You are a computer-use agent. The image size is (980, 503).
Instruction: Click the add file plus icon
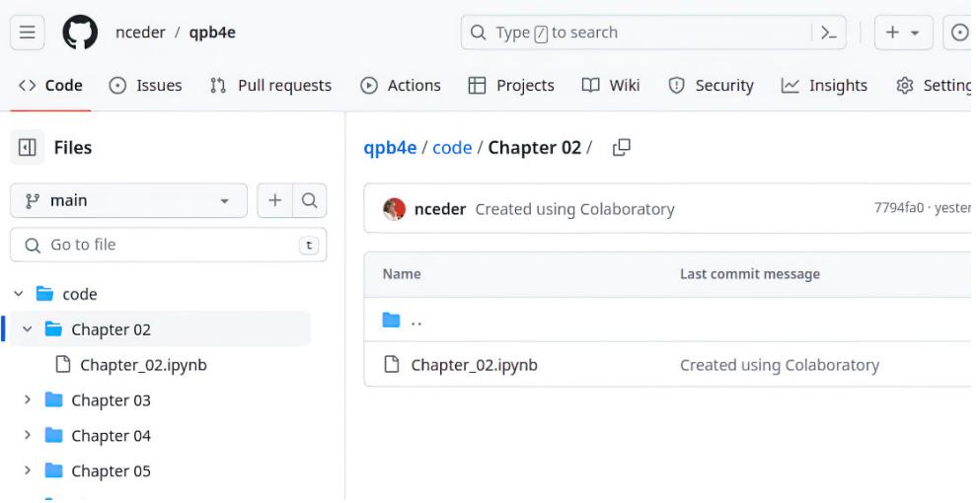click(x=274, y=200)
